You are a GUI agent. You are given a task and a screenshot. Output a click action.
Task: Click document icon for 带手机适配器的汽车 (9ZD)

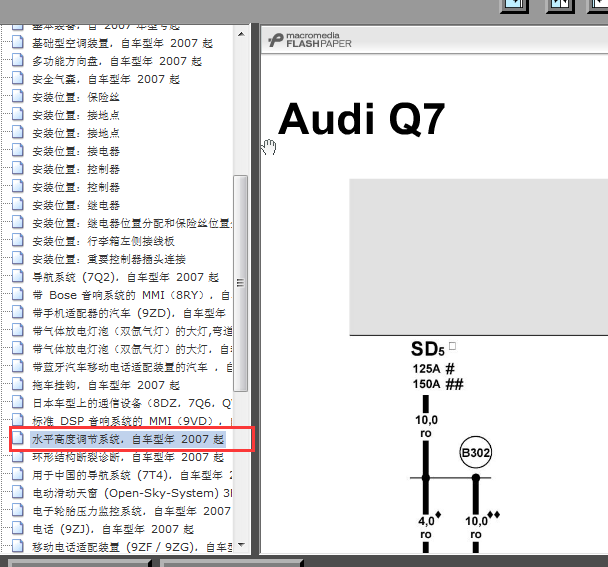click(17, 312)
